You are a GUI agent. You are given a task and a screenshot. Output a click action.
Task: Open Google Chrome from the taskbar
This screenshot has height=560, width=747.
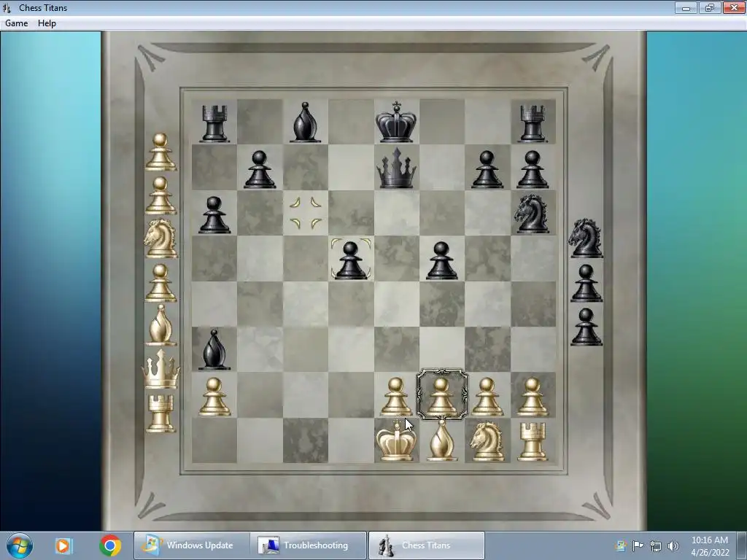coord(110,545)
